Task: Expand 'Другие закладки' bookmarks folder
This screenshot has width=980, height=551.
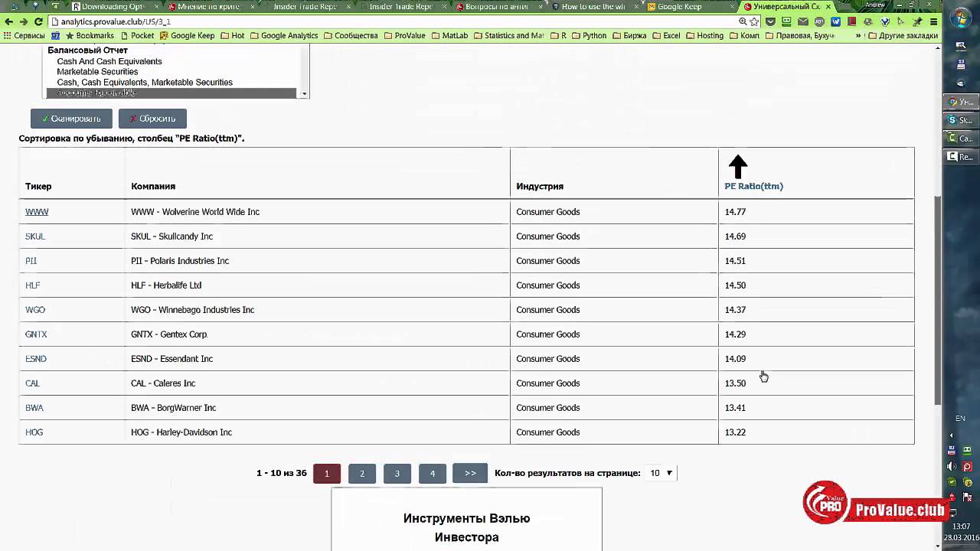Action: point(902,35)
